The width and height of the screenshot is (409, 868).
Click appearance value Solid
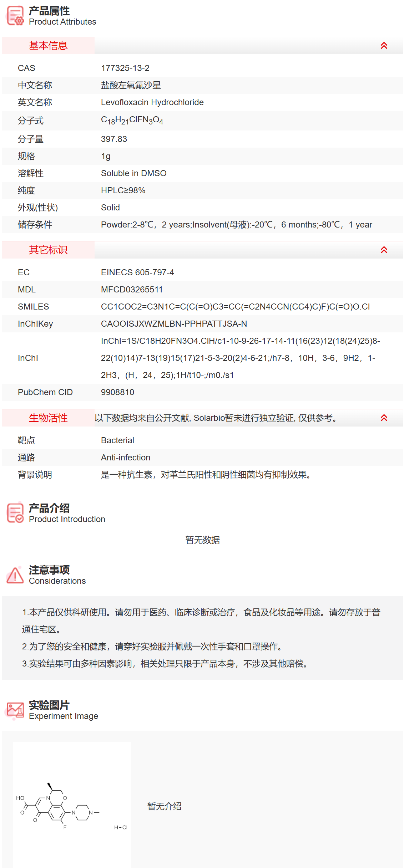[110, 208]
